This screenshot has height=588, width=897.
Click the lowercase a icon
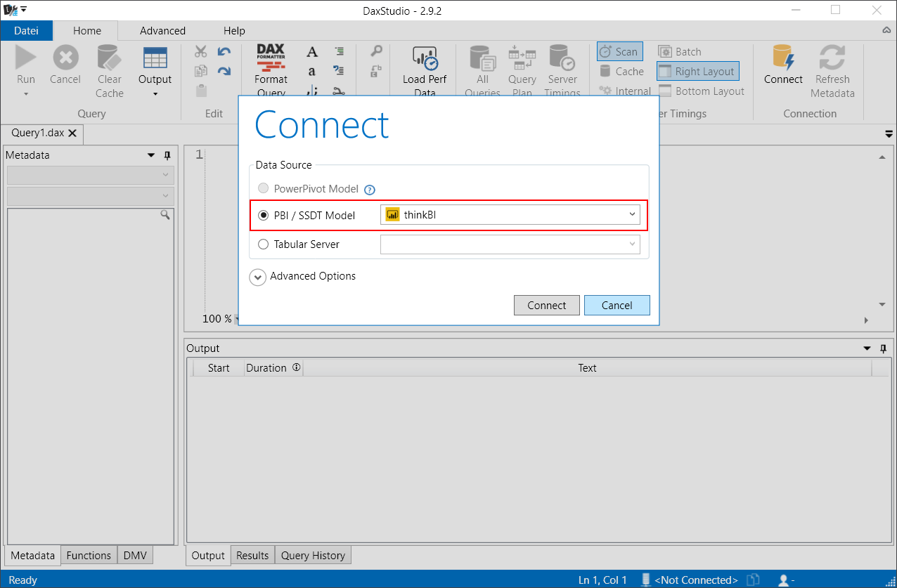point(312,71)
